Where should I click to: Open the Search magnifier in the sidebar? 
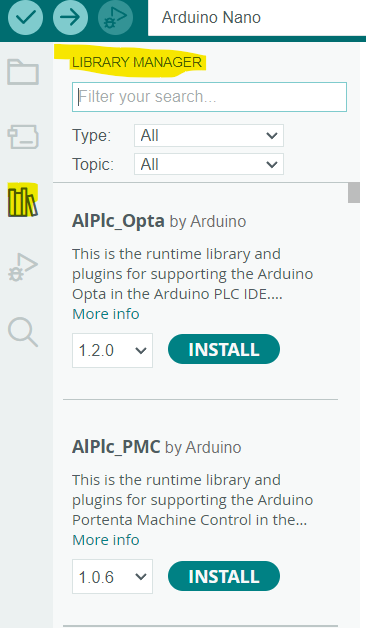pyautogui.click(x=23, y=332)
